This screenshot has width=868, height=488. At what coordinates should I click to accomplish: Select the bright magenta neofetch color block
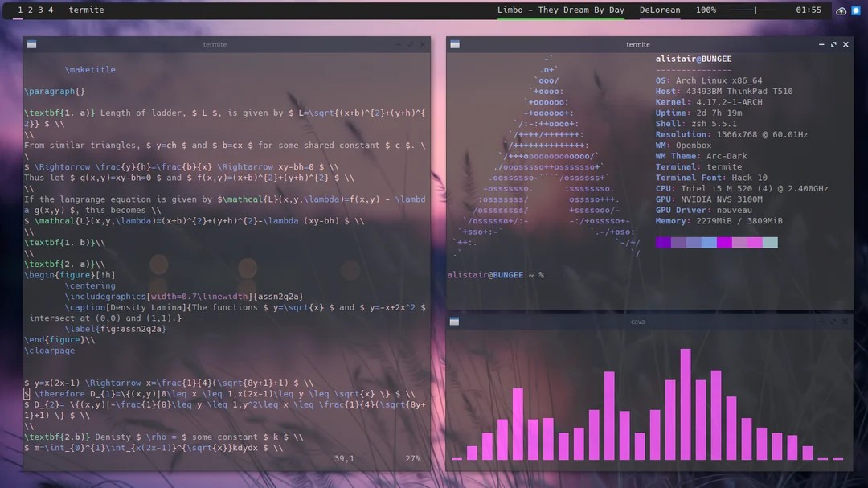[x=724, y=242]
